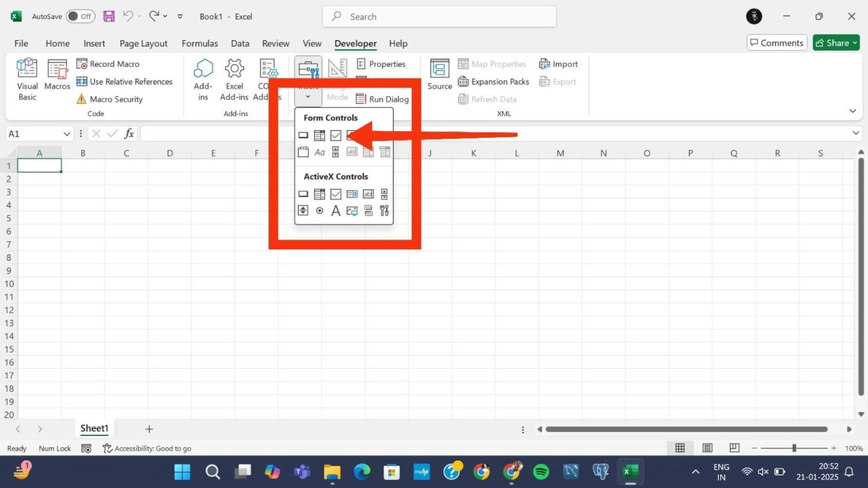
Task: Open the Formulas tab
Action: 199,43
